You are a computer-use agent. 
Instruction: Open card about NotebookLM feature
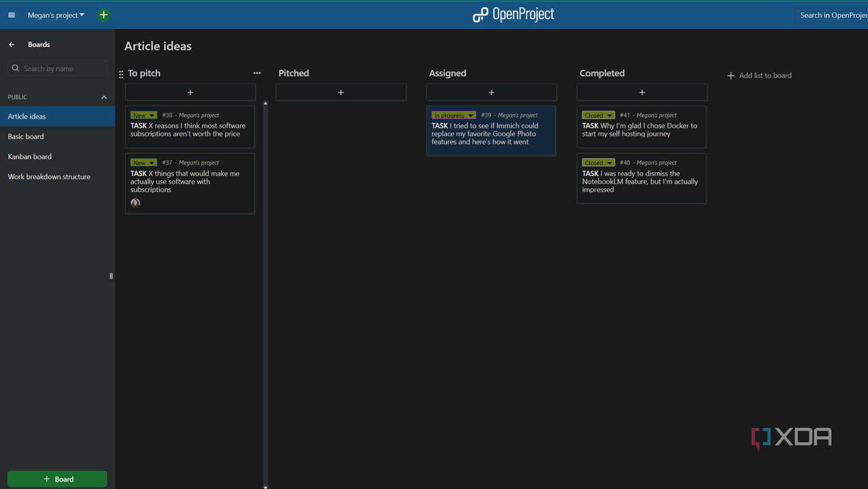[x=642, y=178]
